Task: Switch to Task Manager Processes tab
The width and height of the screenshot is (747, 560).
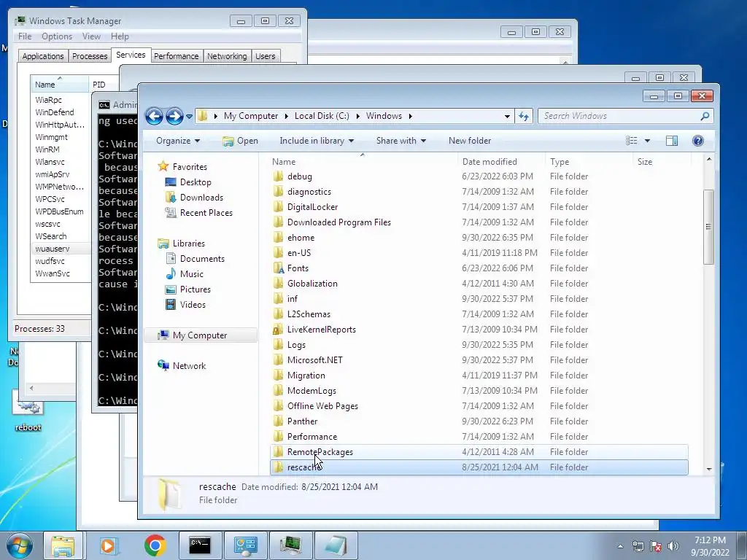Action: 90,56
